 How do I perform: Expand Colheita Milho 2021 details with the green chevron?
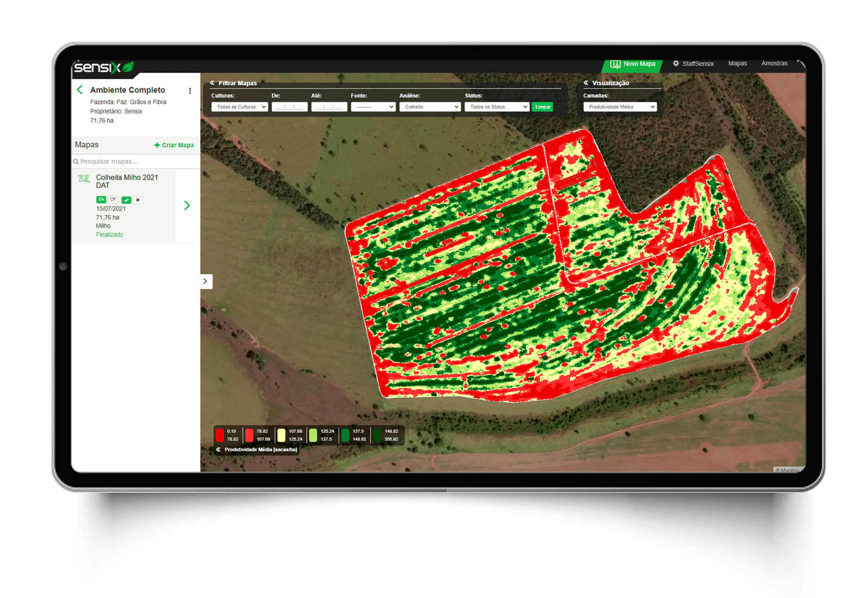[187, 205]
